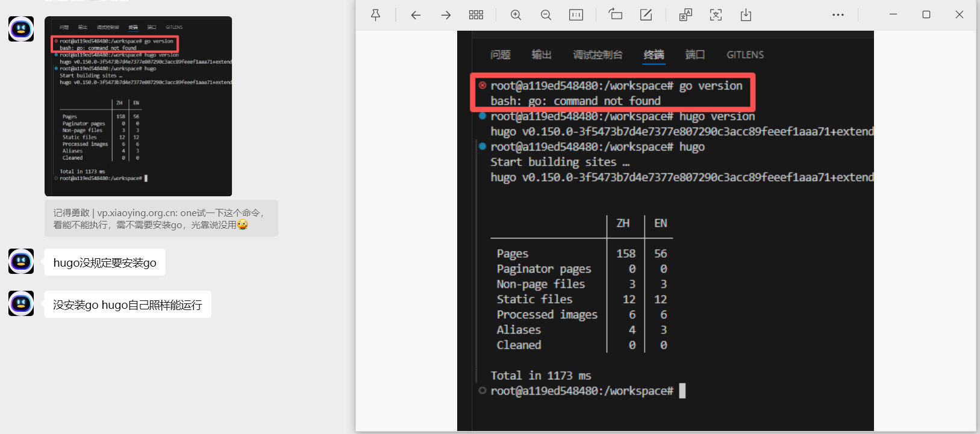Go to the previous image
This screenshot has width=980, height=434.
tap(416, 15)
